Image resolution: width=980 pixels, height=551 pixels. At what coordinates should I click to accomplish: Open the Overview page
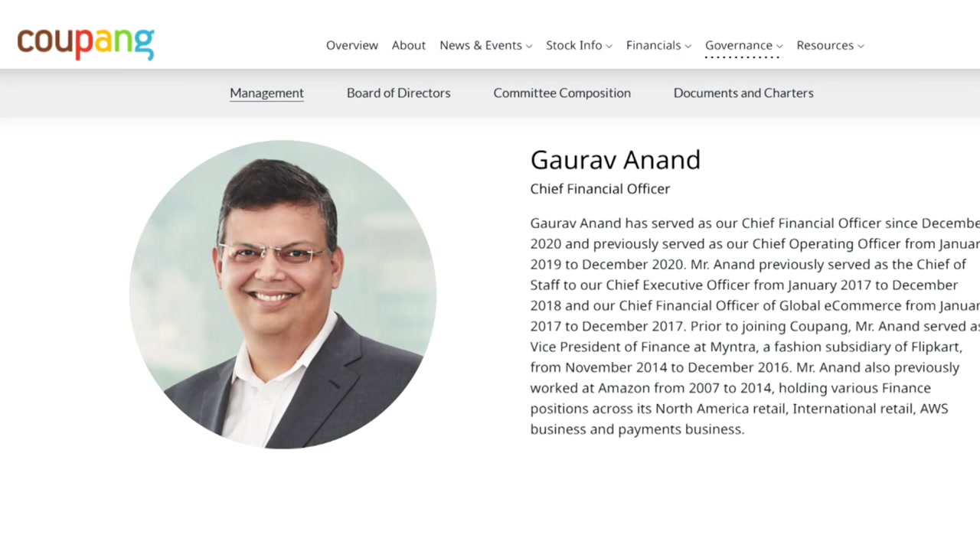pos(351,45)
